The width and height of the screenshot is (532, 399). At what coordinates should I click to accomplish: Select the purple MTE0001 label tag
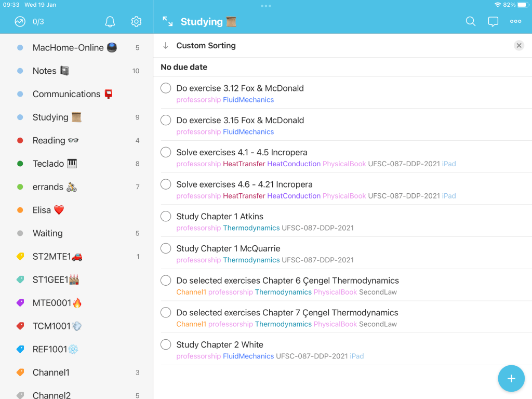coord(50,303)
